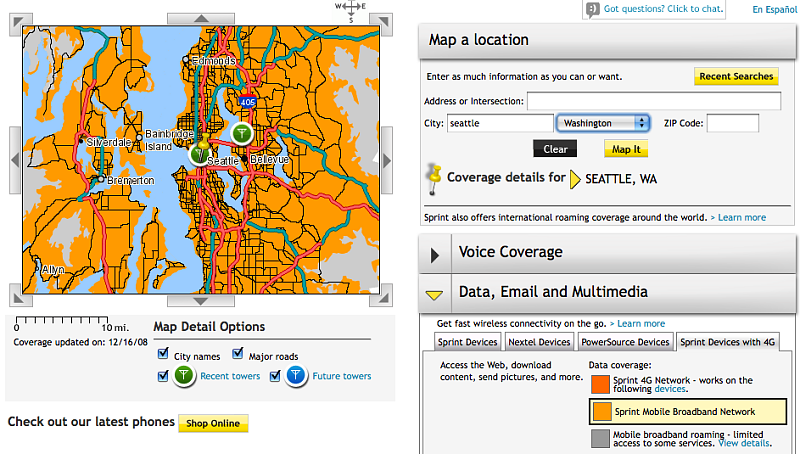Click the Edmonds city label on the map

pos(214,61)
